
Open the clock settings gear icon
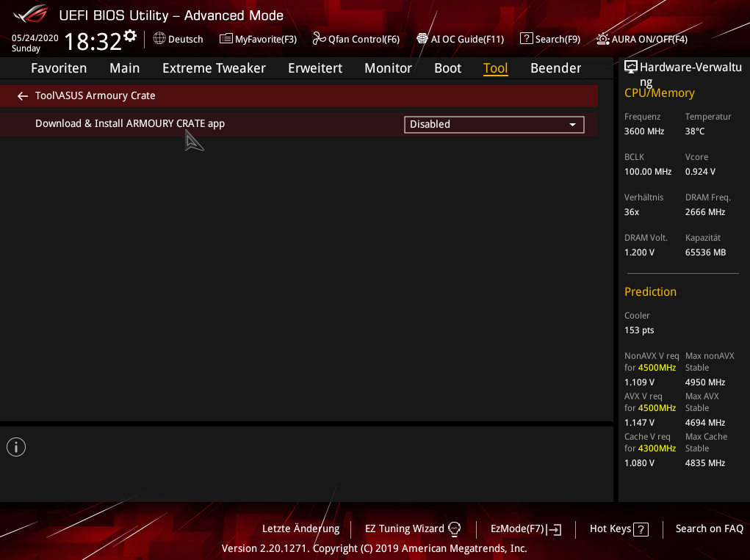point(129,36)
